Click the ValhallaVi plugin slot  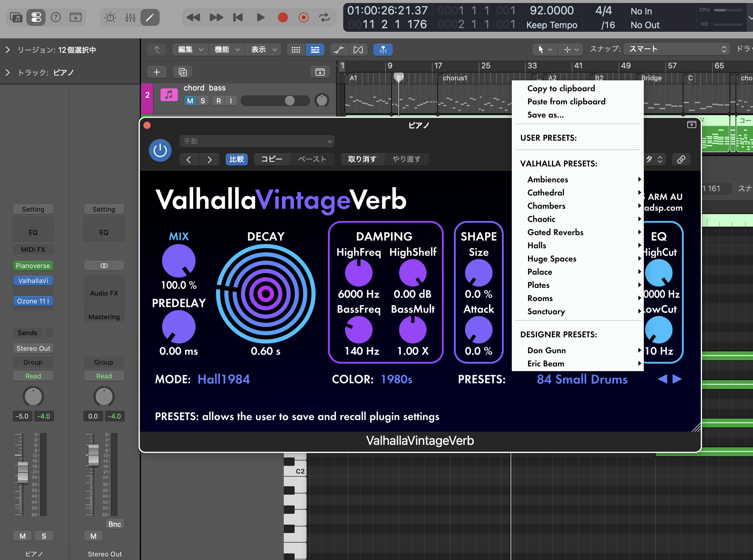[33, 281]
